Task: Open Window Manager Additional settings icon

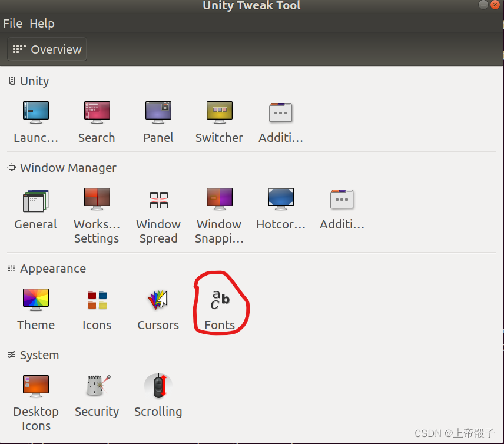Action: tap(341, 199)
